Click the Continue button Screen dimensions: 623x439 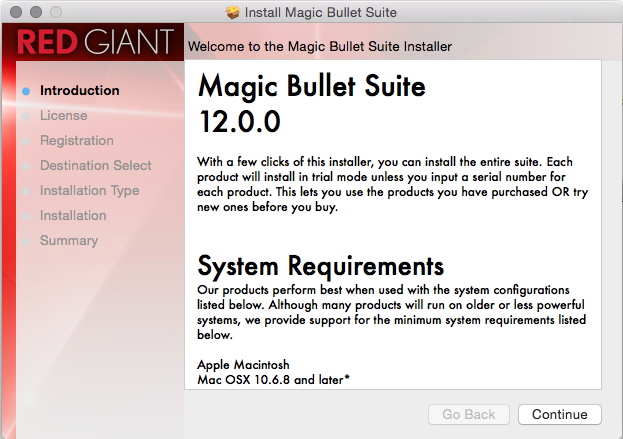tap(559, 414)
